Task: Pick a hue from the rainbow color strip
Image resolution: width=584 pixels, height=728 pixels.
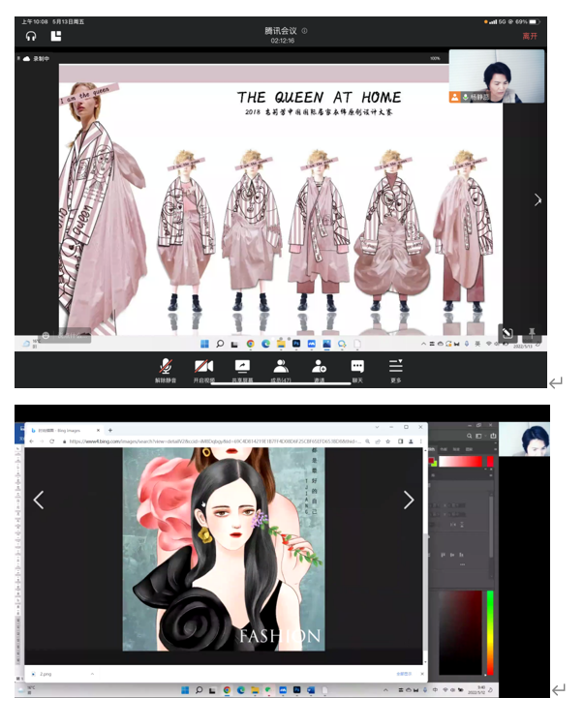Action: (x=489, y=629)
